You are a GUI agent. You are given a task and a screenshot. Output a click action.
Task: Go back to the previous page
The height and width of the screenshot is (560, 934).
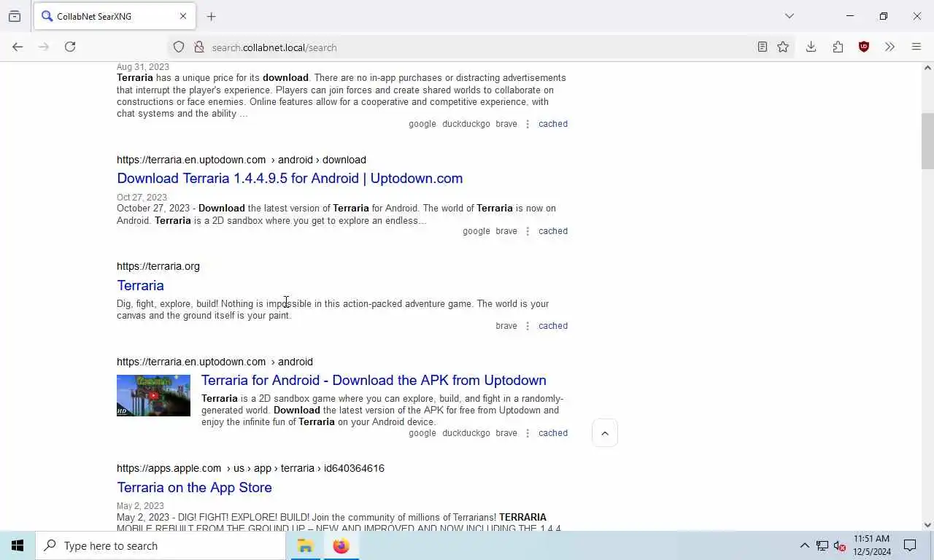click(18, 47)
